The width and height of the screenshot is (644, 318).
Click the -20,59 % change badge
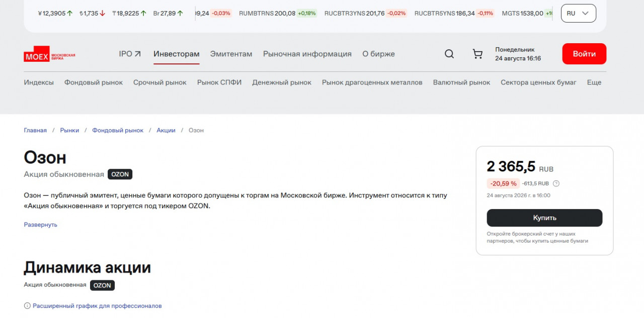pyautogui.click(x=504, y=183)
